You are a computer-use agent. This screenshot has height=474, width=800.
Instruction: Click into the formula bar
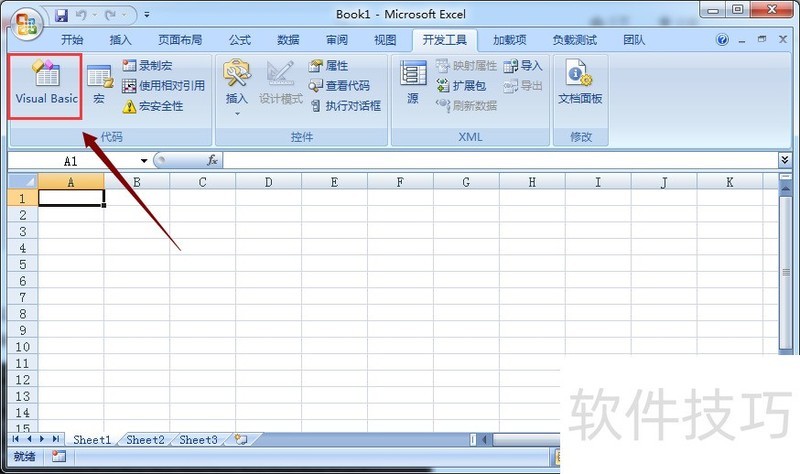tap(500, 161)
